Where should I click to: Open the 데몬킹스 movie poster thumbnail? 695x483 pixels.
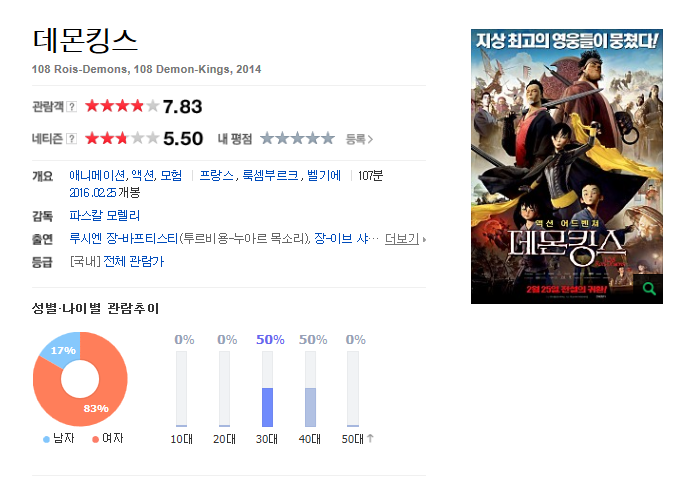(566, 167)
